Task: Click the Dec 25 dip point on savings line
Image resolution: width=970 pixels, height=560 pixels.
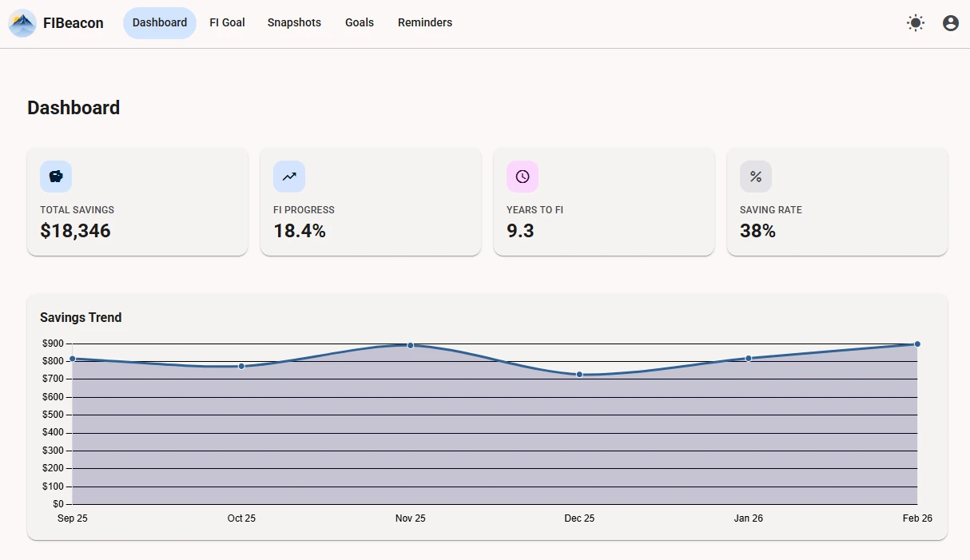Action: (x=579, y=374)
